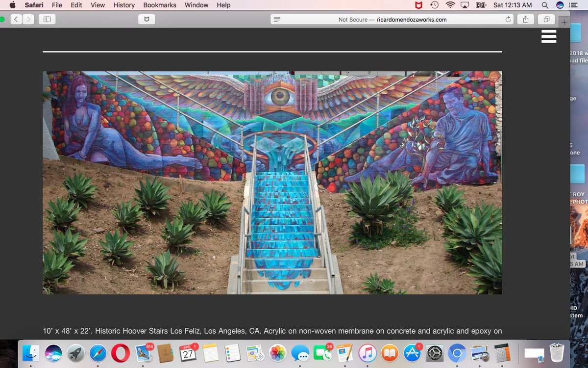
Task: Click the Sat 12:13 AM clock
Action: coord(513,5)
